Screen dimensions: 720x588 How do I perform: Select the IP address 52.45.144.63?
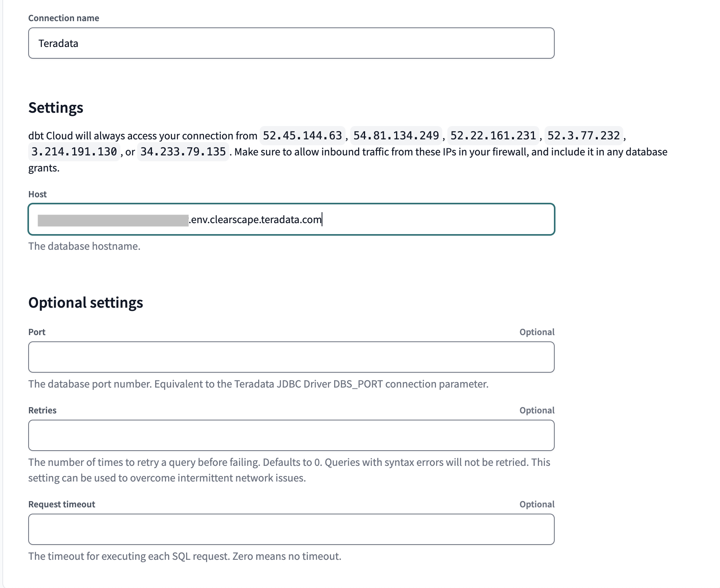(x=302, y=135)
